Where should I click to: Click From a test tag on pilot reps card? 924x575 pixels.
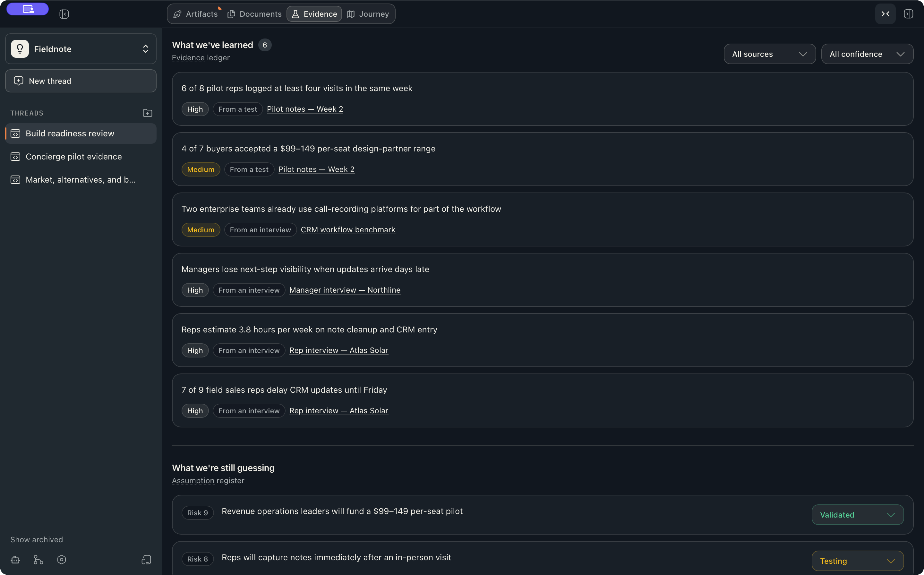point(237,109)
